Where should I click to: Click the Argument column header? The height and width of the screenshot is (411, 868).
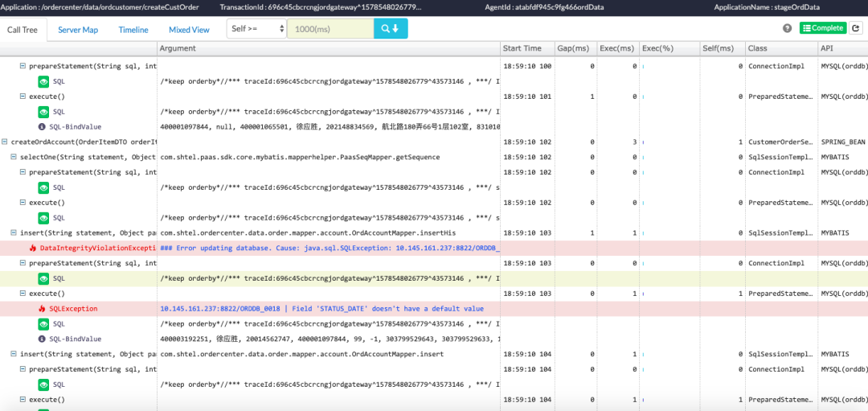coord(328,49)
